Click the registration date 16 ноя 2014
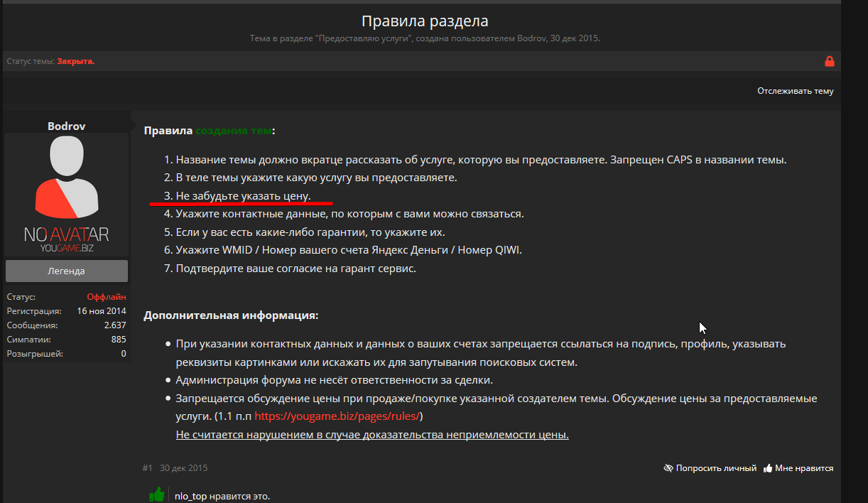This screenshot has height=503, width=868. point(102,311)
